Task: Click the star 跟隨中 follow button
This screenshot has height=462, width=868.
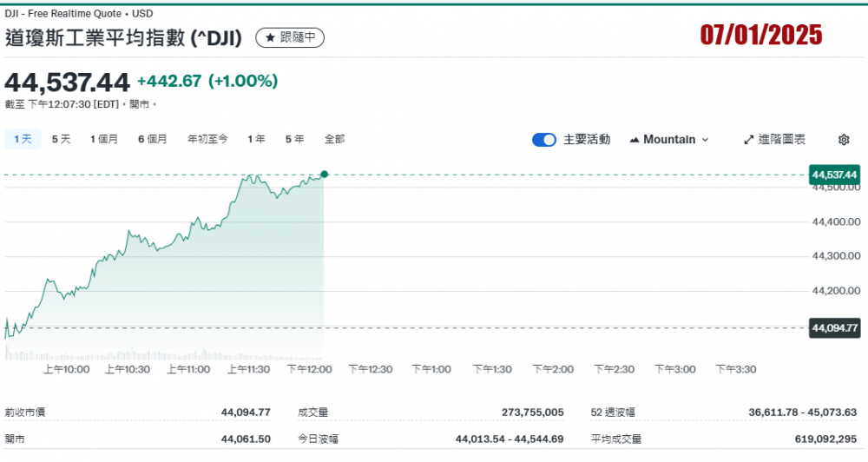Action: (x=289, y=37)
